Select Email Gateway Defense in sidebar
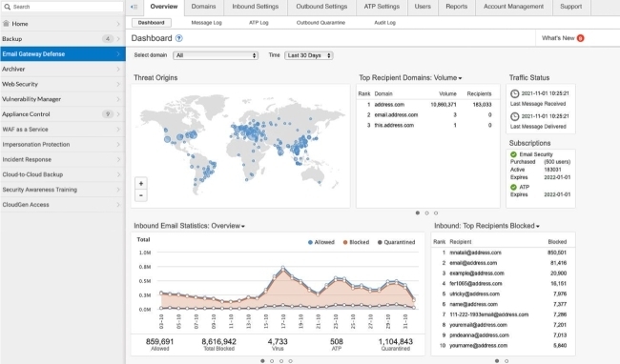Viewport: 620px width, 364px height. pos(63,54)
